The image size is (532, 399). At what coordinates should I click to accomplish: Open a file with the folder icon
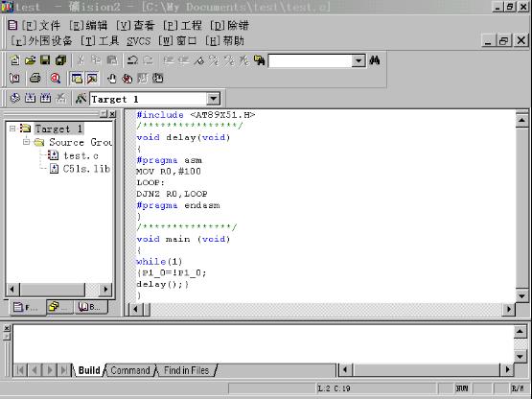[30, 60]
